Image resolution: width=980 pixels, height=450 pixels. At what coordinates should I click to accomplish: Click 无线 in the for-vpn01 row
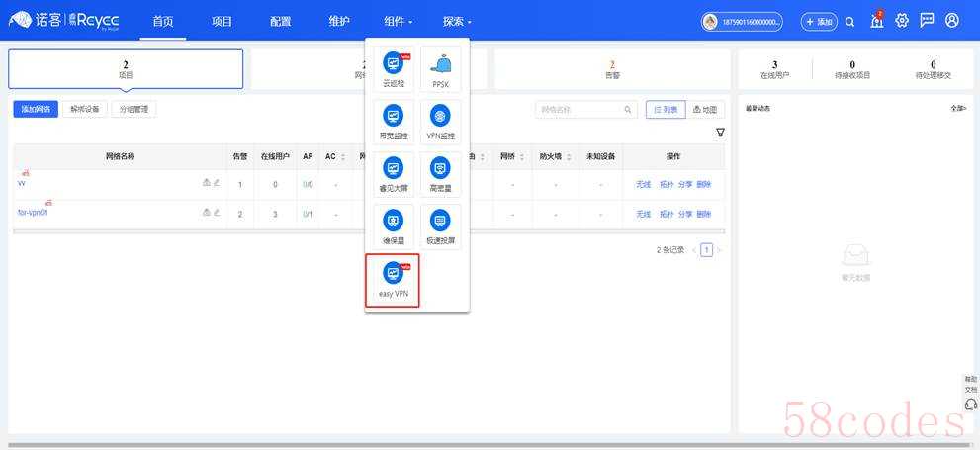644,214
